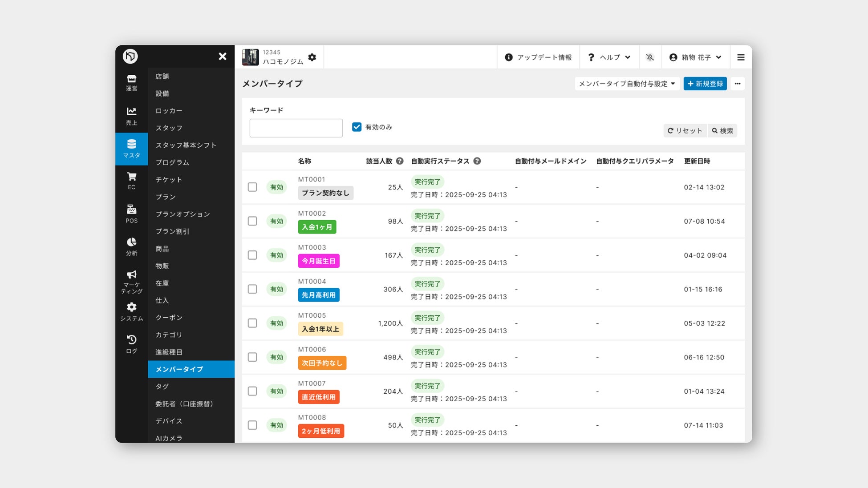Check the MT0008 row checkbox
868x488 pixels.
pos(252,425)
